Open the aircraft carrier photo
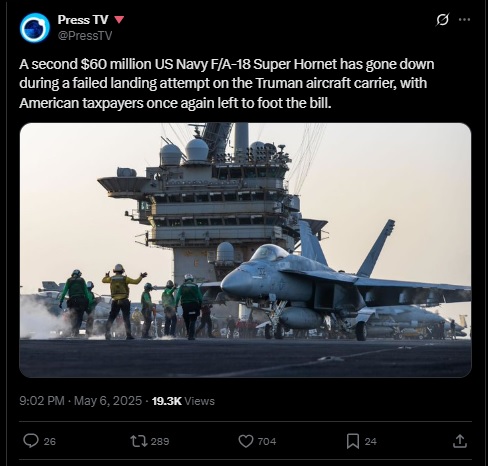The height and width of the screenshot is (466, 488). (245, 250)
